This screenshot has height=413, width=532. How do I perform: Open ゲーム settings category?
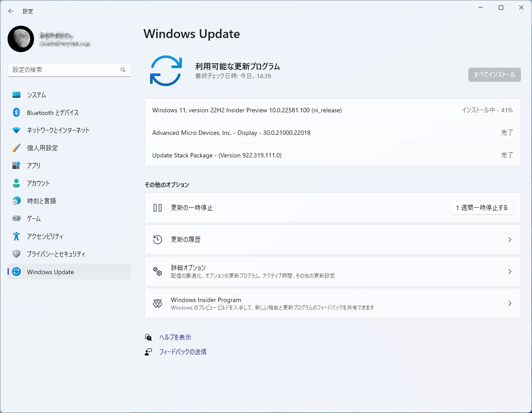coord(69,219)
